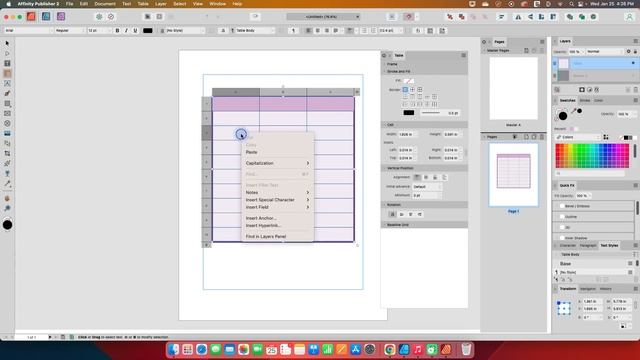The width and height of the screenshot is (640, 360).
Task: Click the Italic formatting button
Action: point(126,31)
